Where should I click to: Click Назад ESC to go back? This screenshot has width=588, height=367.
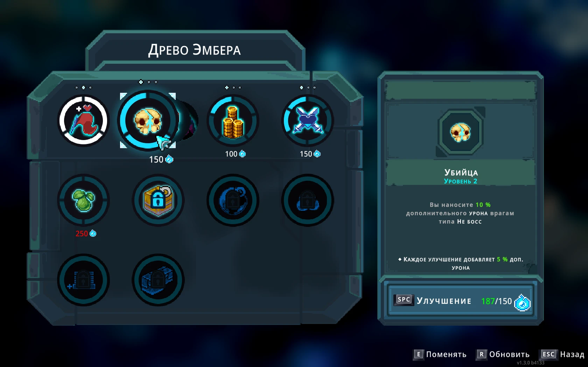click(563, 354)
